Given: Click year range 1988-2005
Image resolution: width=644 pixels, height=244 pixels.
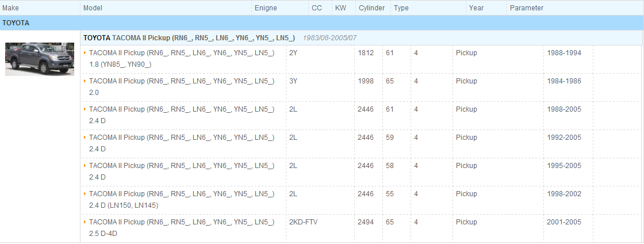Looking at the screenshot, I should [564, 109].
